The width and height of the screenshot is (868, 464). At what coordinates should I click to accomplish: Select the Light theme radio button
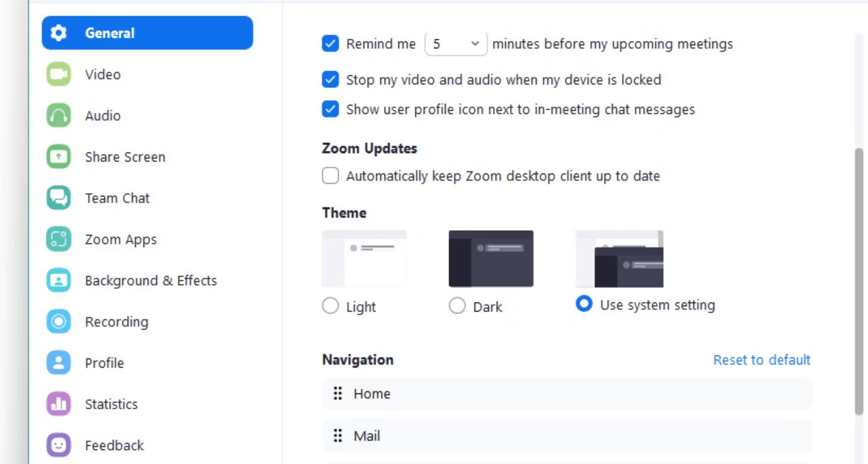pos(330,306)
